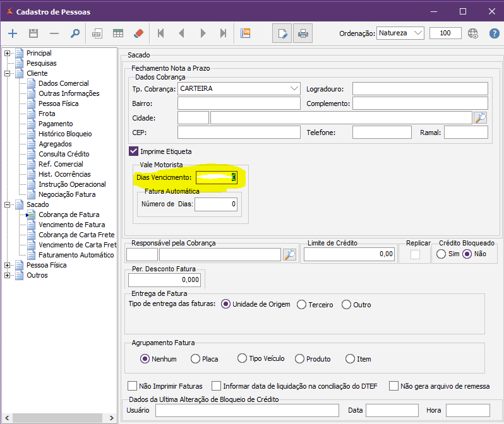Click the save disk icon
The height and width of the screenshot is (424, 504).
click(33, 33)
